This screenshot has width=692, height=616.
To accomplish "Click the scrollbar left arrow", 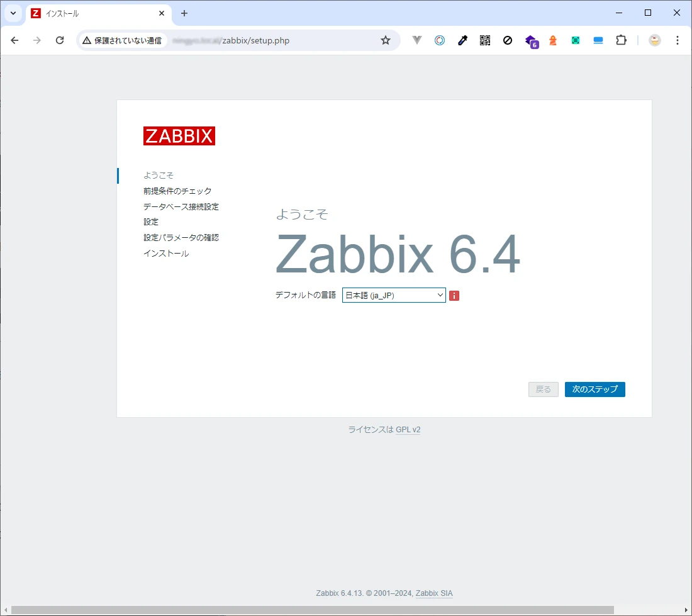I will [x=5, y=610].
